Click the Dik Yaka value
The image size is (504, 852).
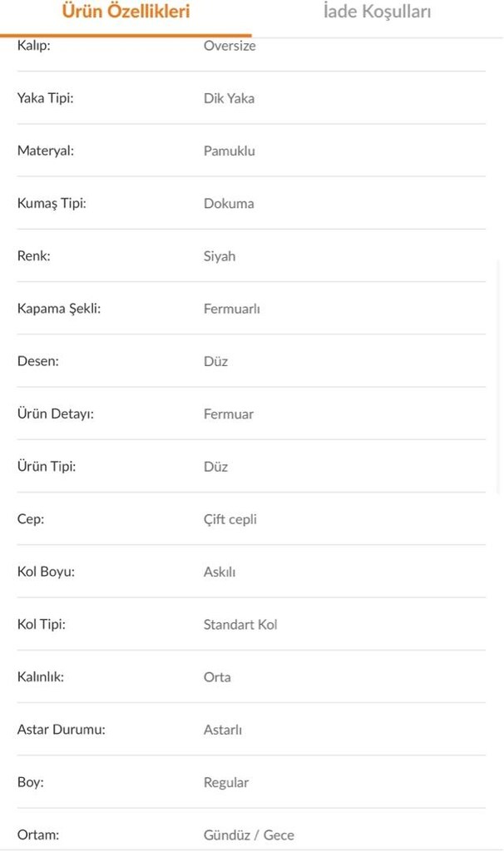pos(229,98)
